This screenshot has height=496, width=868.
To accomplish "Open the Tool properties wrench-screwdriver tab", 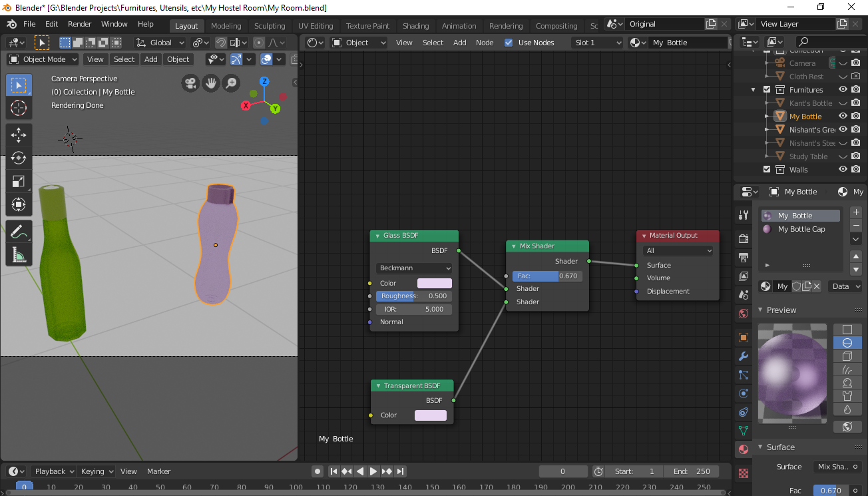I will coord(744,214).
